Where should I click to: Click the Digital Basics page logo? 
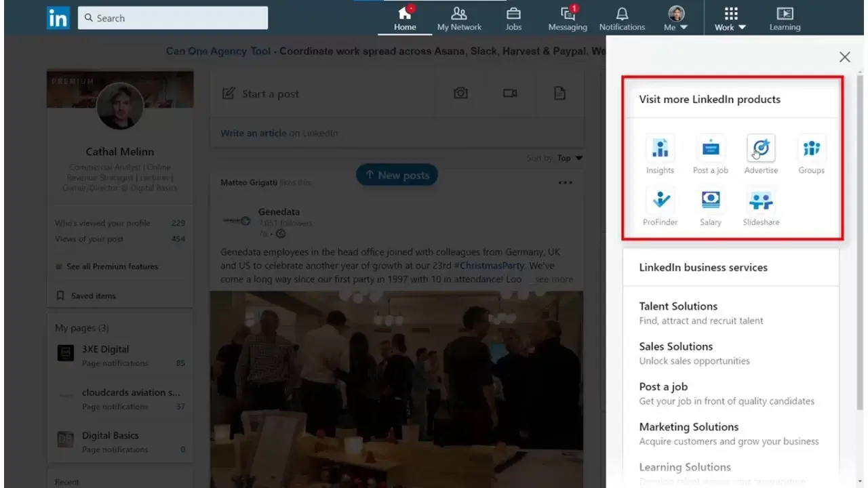coord(66,439)
